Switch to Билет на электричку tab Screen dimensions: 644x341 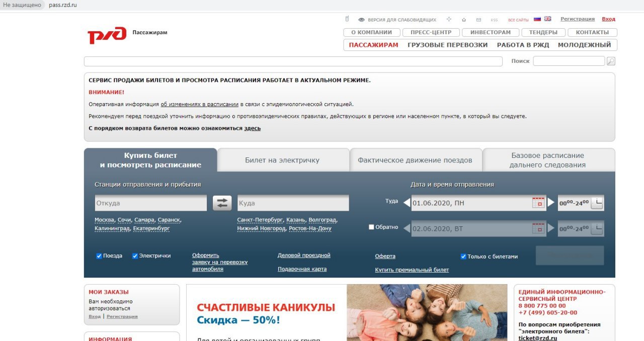pyautogui.click(x=283, y=160)
